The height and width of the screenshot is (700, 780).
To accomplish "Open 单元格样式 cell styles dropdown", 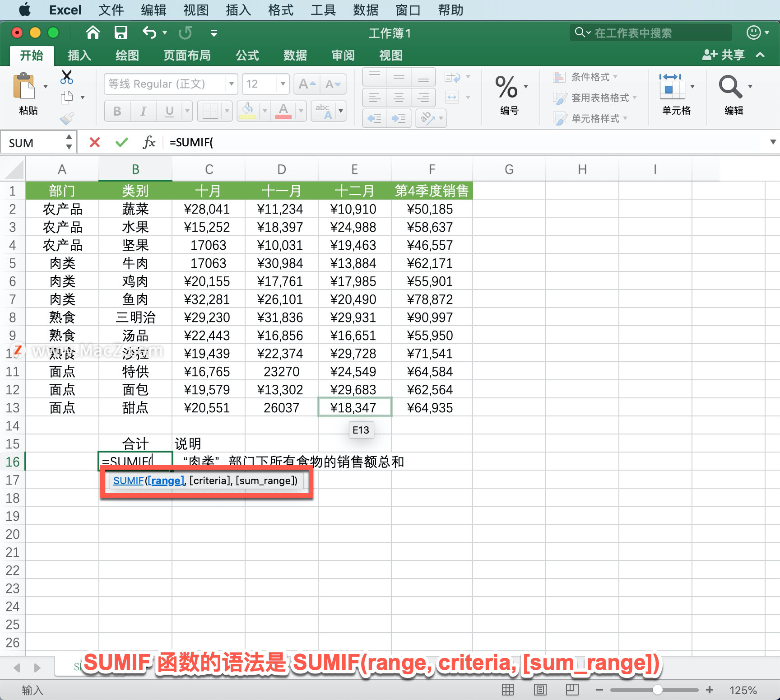I will (591, 118).
